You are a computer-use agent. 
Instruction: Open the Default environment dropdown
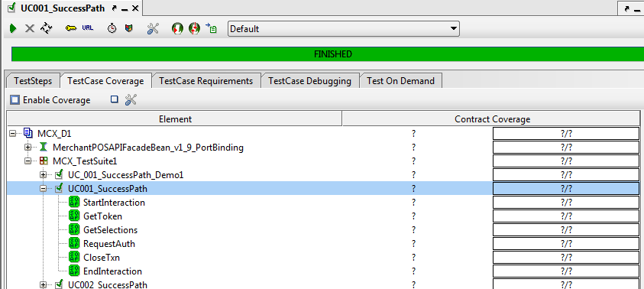344,29
